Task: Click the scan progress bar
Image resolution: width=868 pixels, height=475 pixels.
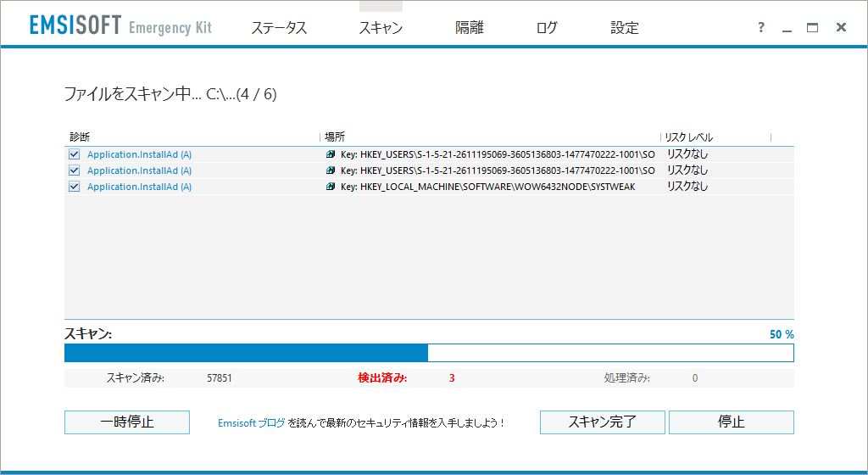Action: pyautogui.click(x=429, y=353)
